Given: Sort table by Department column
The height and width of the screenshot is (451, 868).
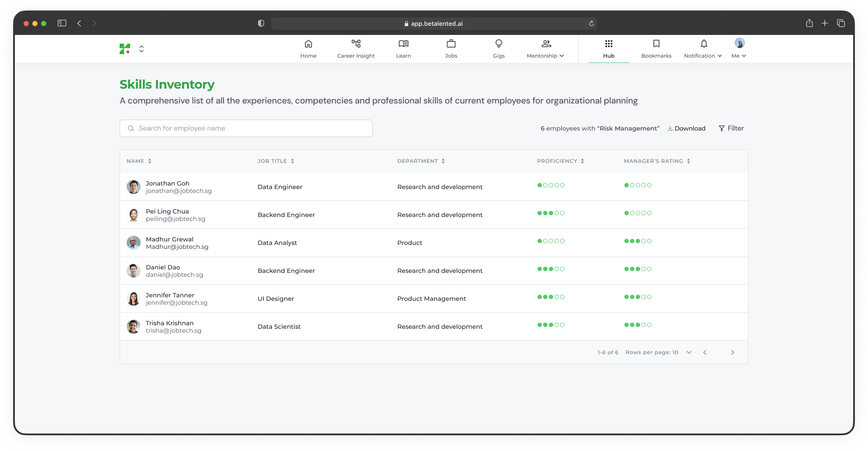Looking at the screenshot, I should tap(421, 161).
